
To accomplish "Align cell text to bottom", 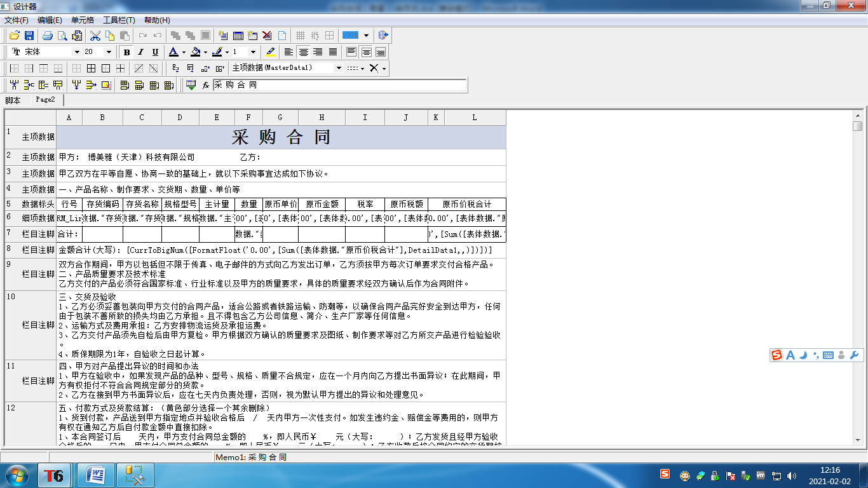I will point(381,52).
